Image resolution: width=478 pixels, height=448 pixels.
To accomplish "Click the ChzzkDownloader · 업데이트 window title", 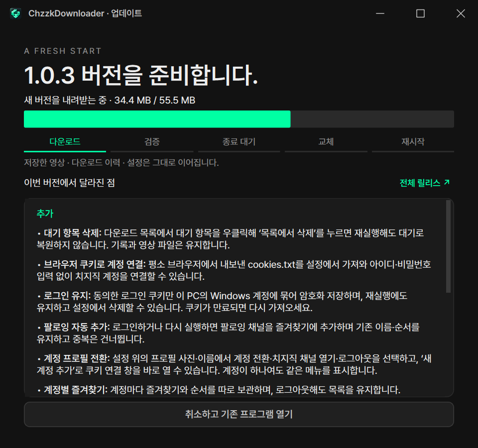I will (x=85, y=13).
